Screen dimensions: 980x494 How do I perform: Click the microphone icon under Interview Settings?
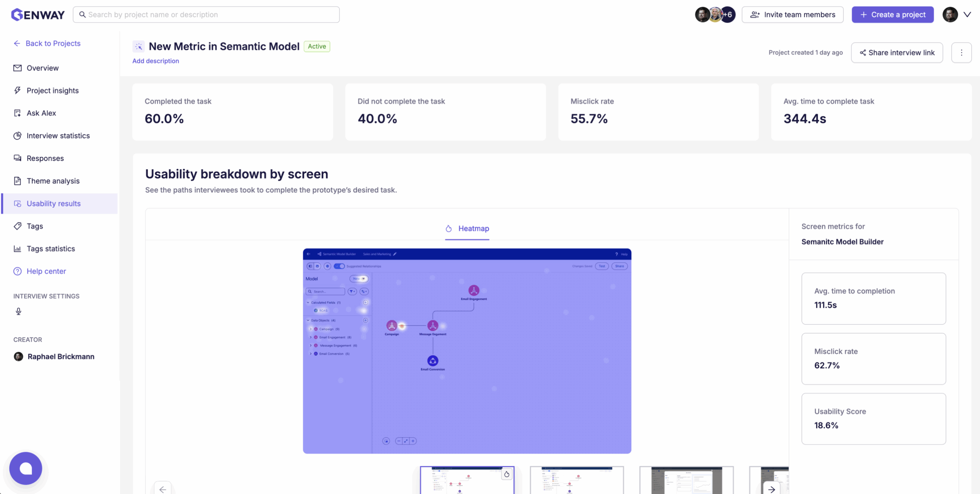coord(18,311)
